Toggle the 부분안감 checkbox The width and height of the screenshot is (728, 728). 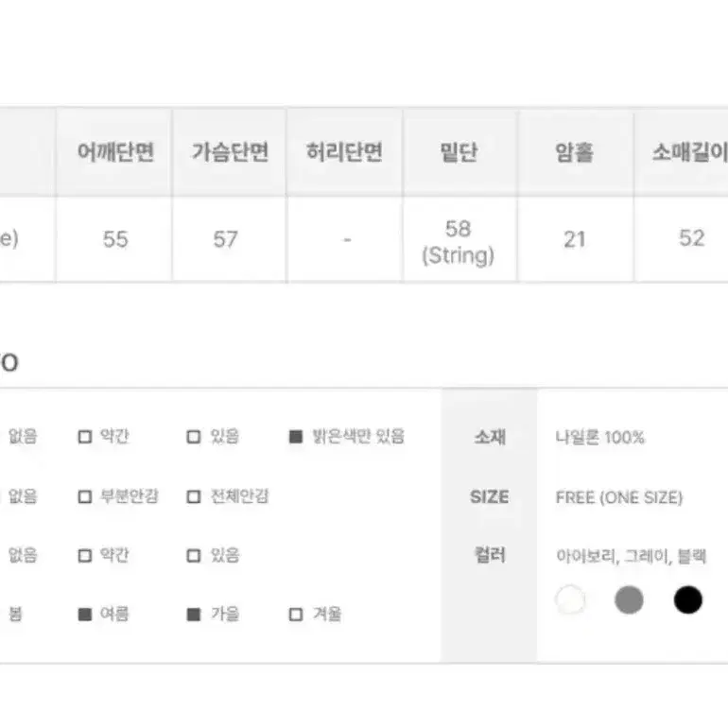84,496
